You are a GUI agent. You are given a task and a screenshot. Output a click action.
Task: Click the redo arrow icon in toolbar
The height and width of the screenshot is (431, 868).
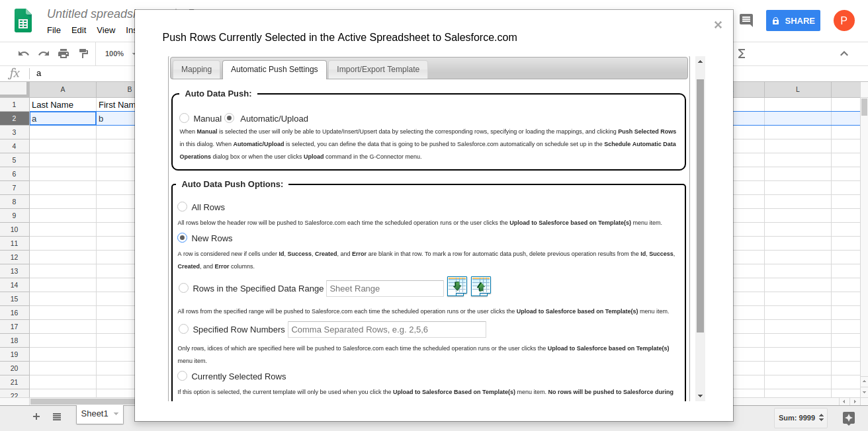click(x=44, y=54)
